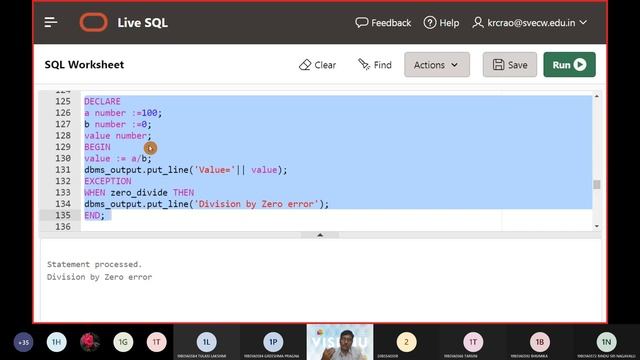Select the rose photo participant avatar
The height and width of the screenshot is (360, 640).
(x=90, y=342)
